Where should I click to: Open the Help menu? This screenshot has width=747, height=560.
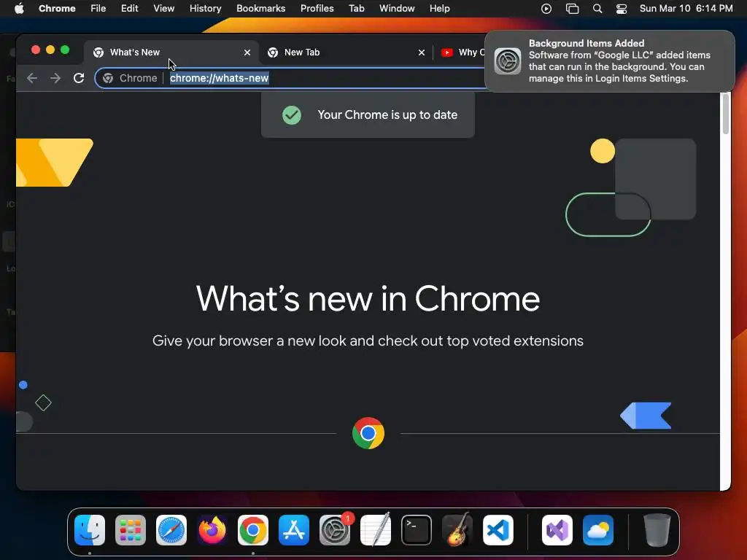coord(440,9)
